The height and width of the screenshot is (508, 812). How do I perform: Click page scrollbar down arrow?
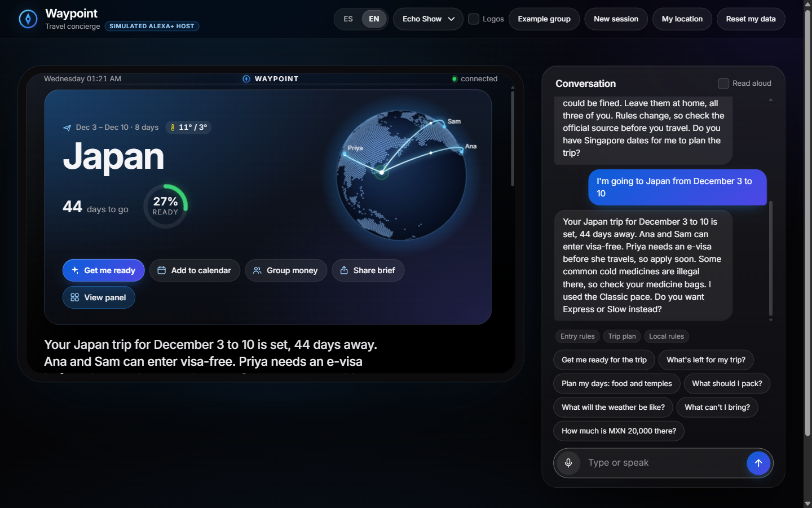click(x=807, y=503)
